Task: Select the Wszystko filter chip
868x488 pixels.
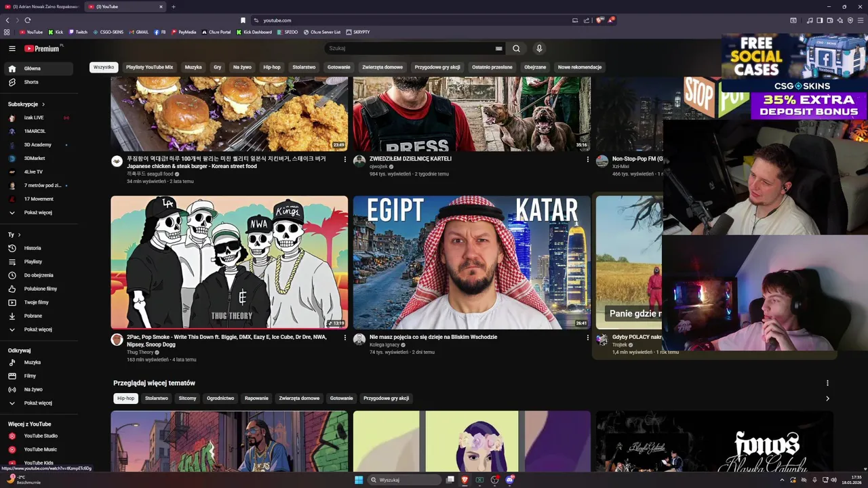Action: click(x=104, y=67)
